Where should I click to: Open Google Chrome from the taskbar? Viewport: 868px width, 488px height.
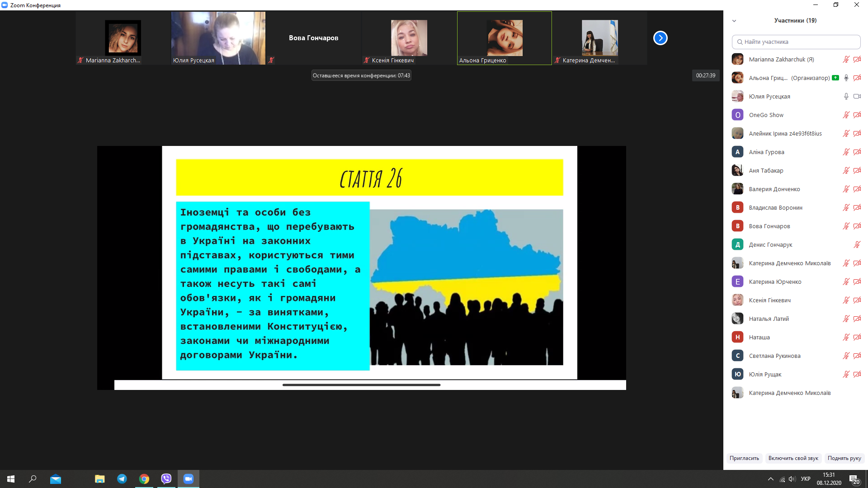point(144,479)
